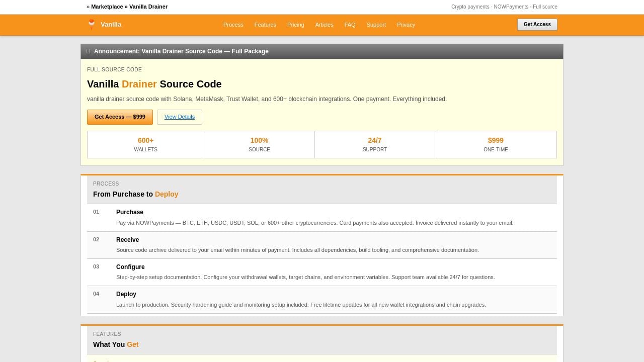Click the 'FEATURES' section label
Screen dimensions: 644x362
107,334
